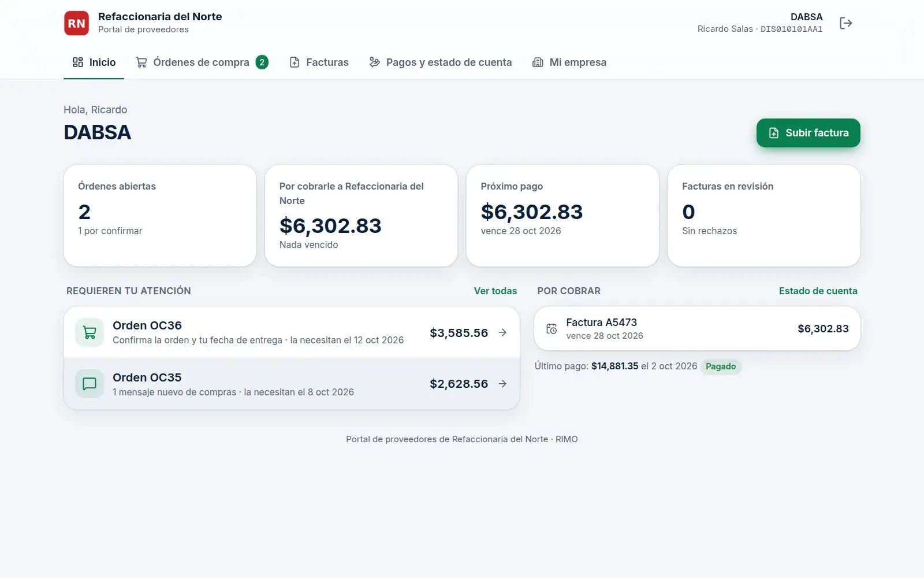Open Pagos y estado de cuenta

[441, 62]
